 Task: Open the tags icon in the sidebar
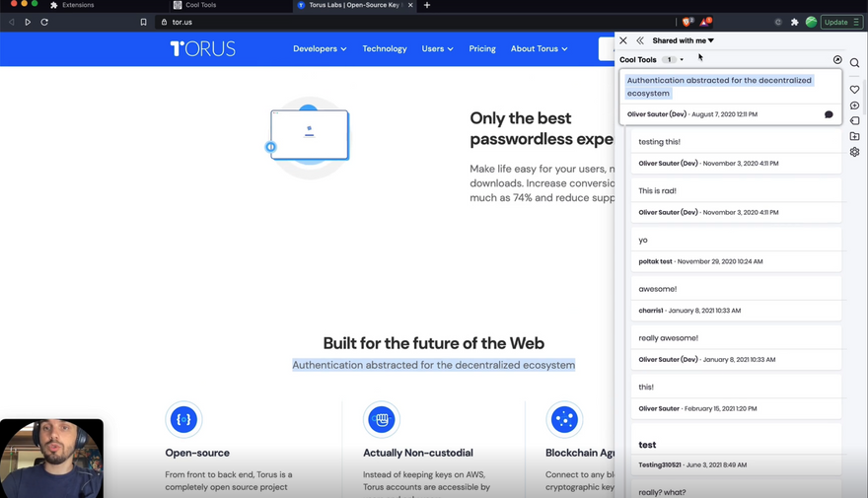854,121
